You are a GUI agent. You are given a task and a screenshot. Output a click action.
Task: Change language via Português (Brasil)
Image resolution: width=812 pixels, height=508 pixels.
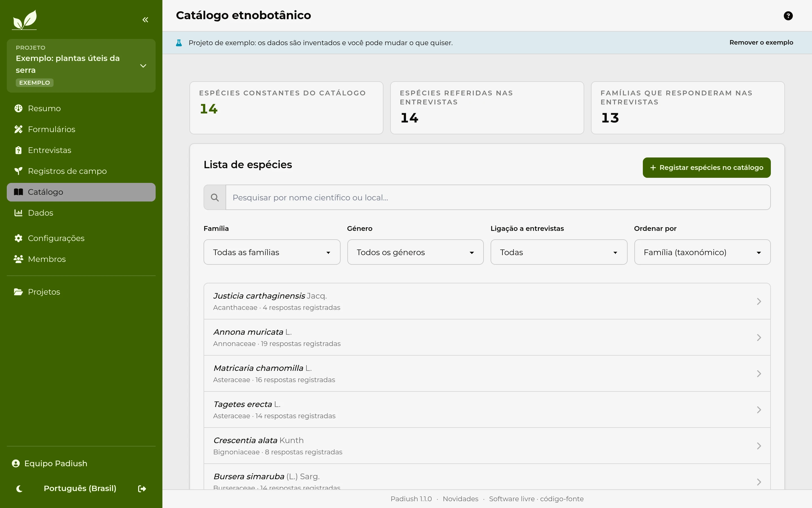80,489
